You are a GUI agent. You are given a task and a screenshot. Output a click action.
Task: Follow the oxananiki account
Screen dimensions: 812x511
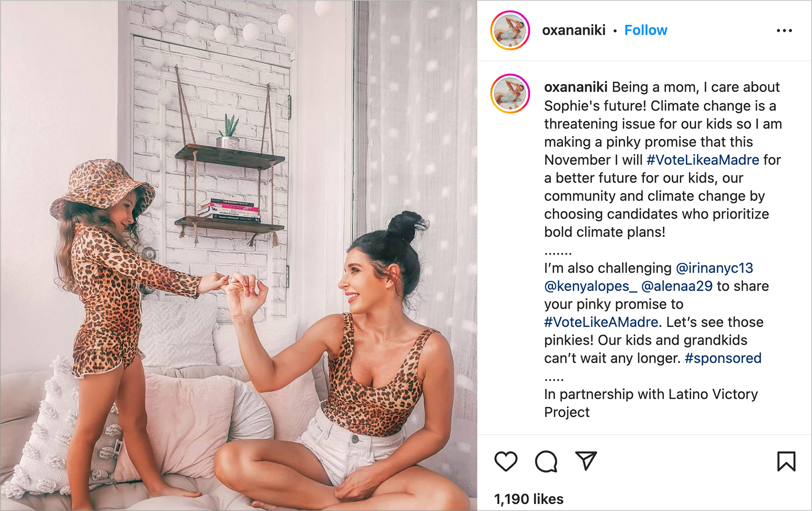tap(646, 30)
